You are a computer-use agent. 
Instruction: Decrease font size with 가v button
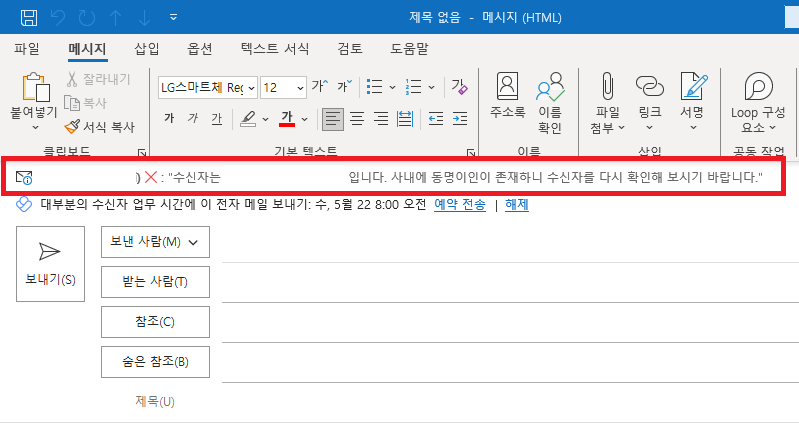[x=344, y=86]
